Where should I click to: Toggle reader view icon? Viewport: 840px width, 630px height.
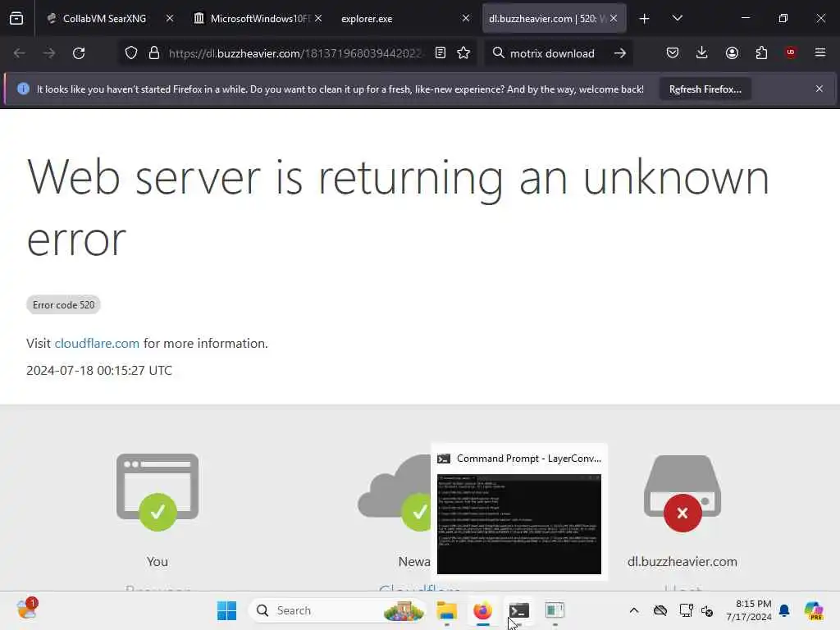[441, 53]
